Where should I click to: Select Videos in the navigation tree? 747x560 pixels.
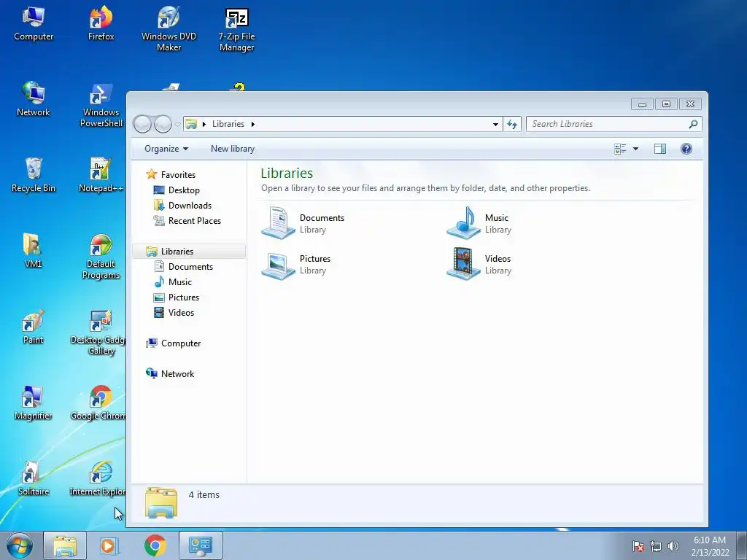181,312
